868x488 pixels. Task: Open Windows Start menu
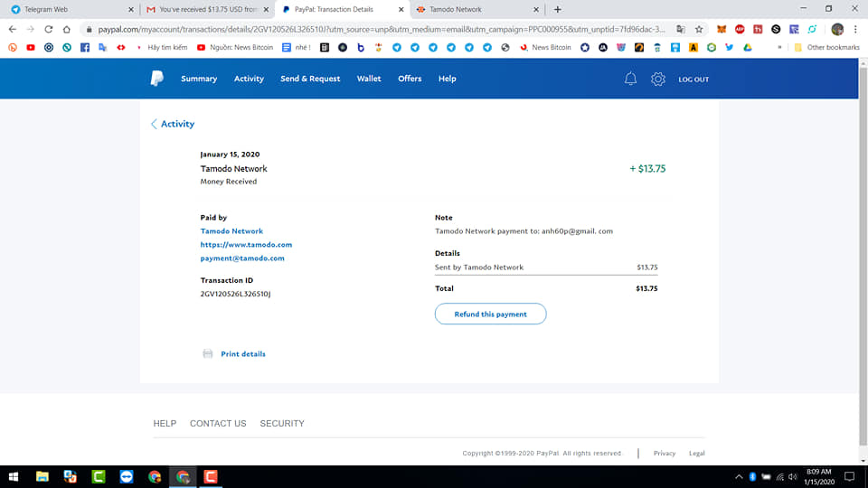pos(14,476)
